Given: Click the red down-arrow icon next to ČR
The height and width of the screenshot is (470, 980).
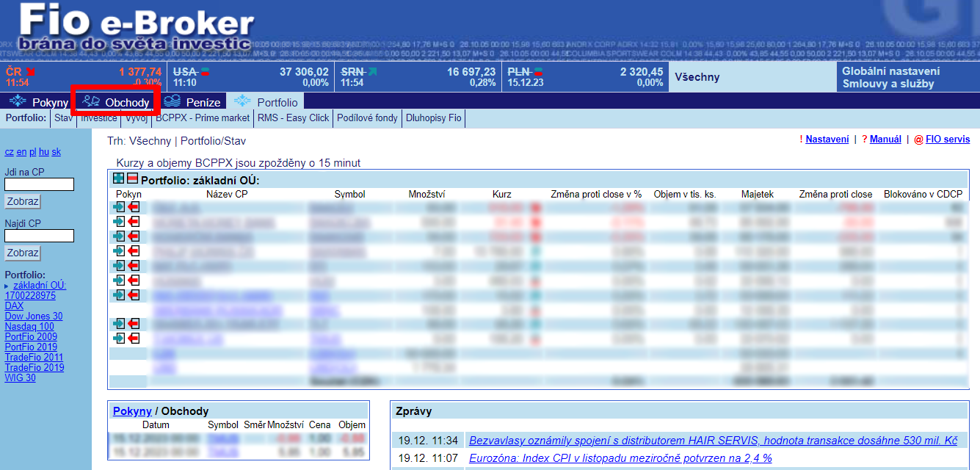Looking at the screenshot, I should pyautogui.click(x=30, y=71).
